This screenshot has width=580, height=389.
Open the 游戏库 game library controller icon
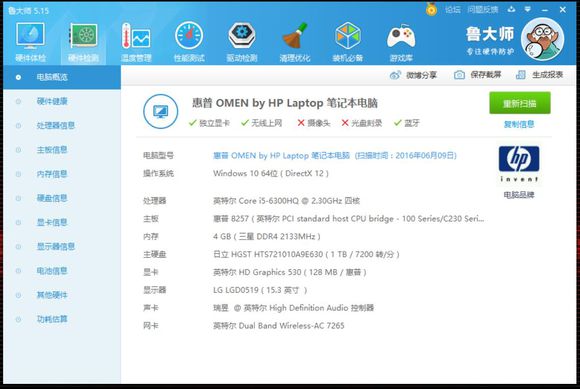coord(401,42)
